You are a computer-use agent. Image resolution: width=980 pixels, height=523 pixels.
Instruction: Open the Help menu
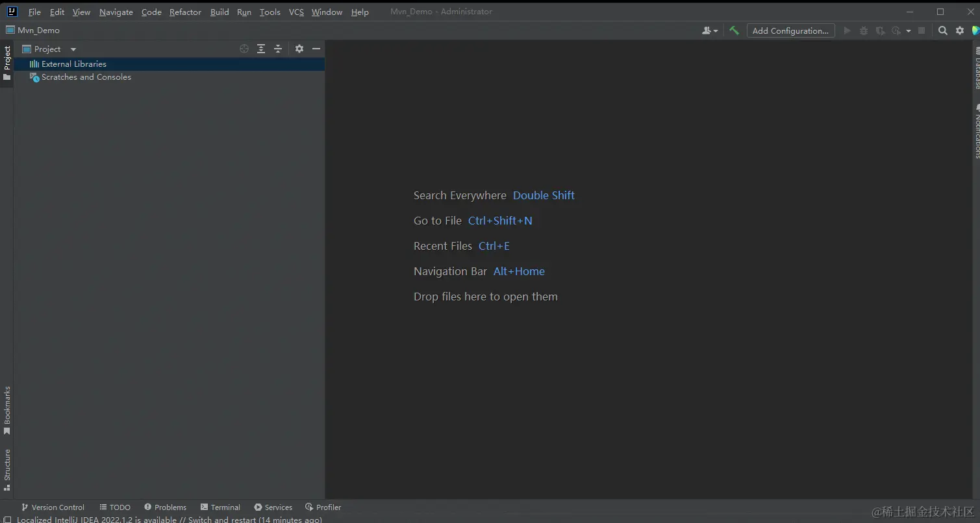click(360, 12)
